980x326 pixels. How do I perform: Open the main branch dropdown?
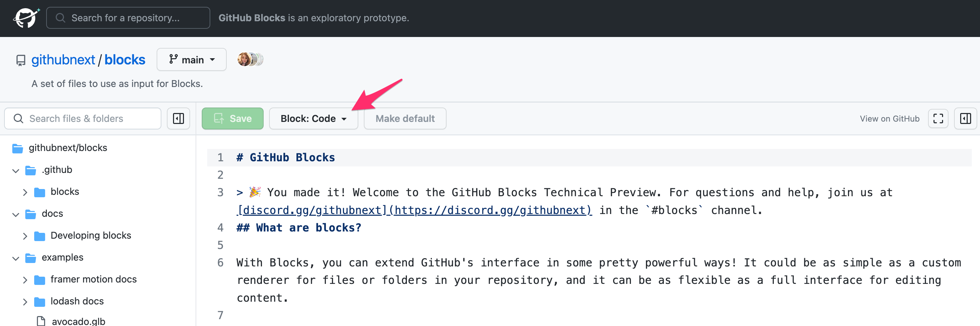point(191,59)
